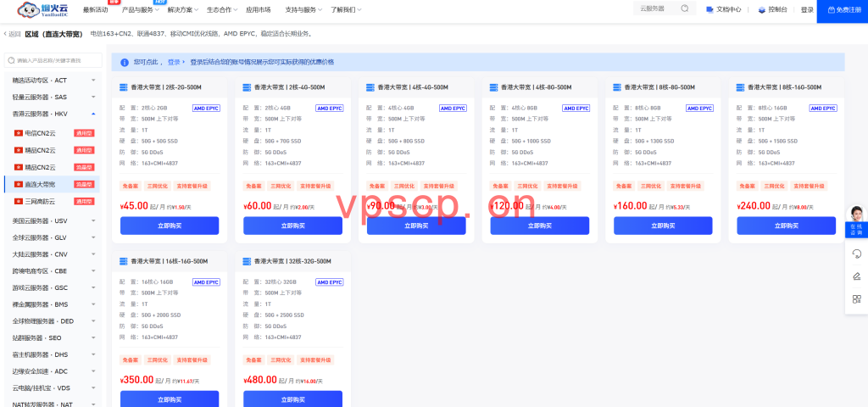Expand 裸金属服务器 · BMS in the sidebar
Screen dimensions: 868x407
[x=53, y=304]
